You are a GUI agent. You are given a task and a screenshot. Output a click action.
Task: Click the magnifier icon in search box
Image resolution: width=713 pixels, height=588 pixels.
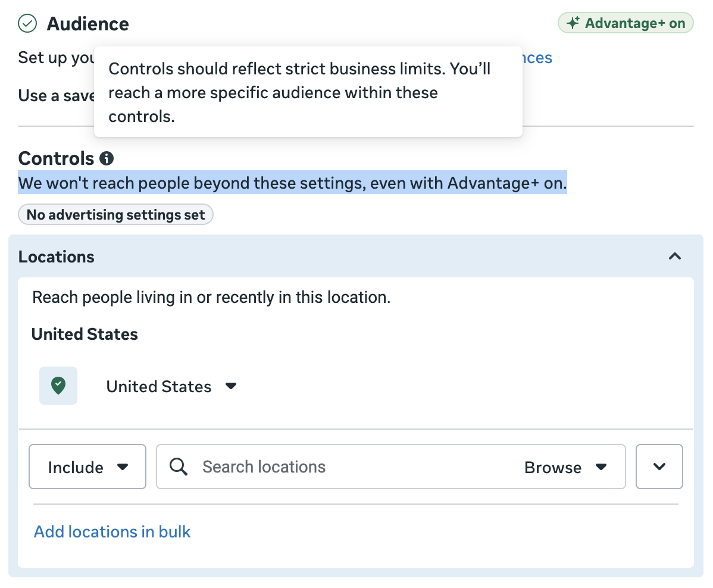pyautogui.click(x=179, y=467)
